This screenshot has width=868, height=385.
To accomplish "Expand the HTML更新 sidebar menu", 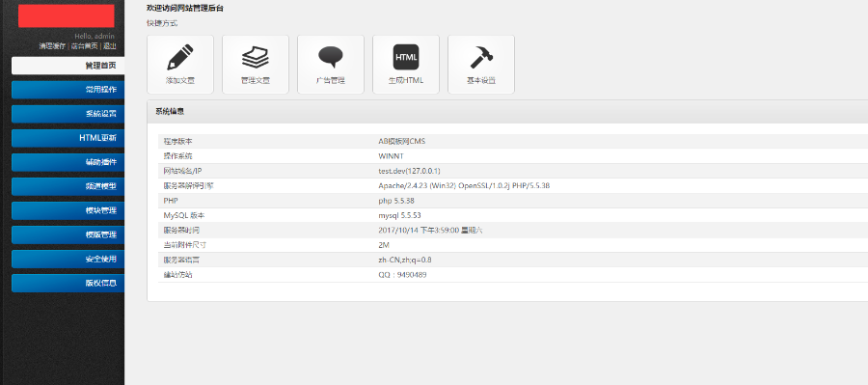I will click(68, 138).
